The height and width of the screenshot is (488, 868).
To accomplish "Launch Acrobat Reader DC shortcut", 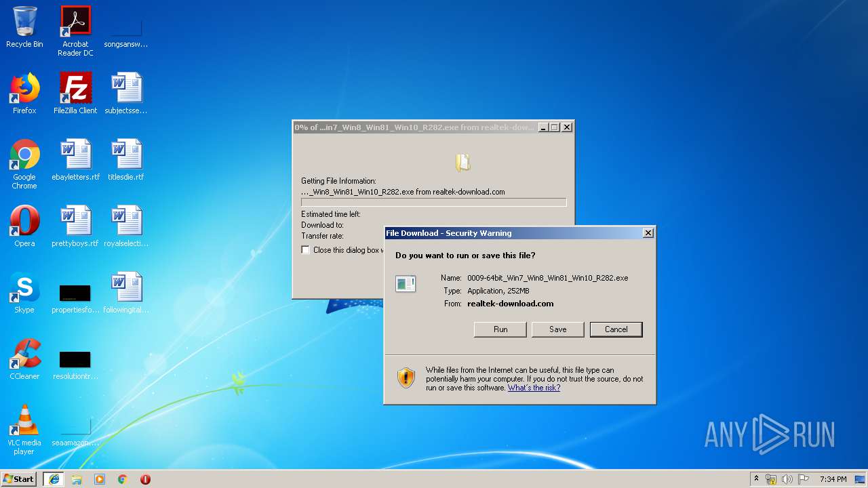I will [75, 30].
